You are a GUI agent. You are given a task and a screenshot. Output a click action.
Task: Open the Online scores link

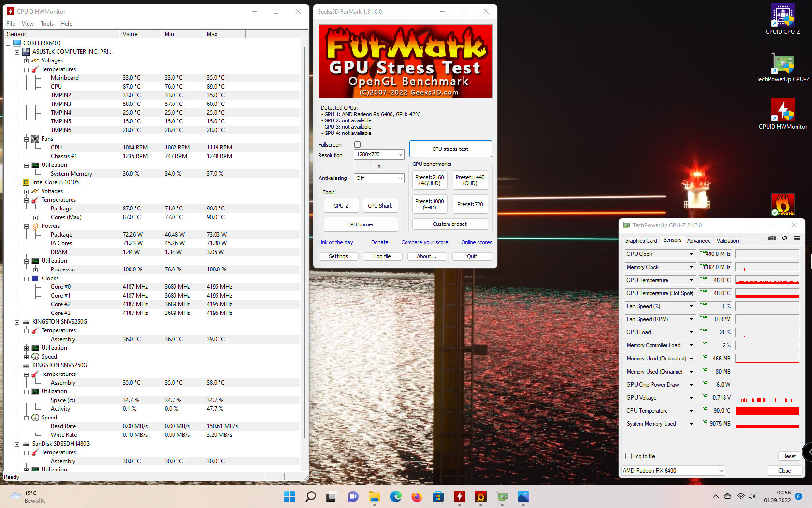click(x=477, y=243)
